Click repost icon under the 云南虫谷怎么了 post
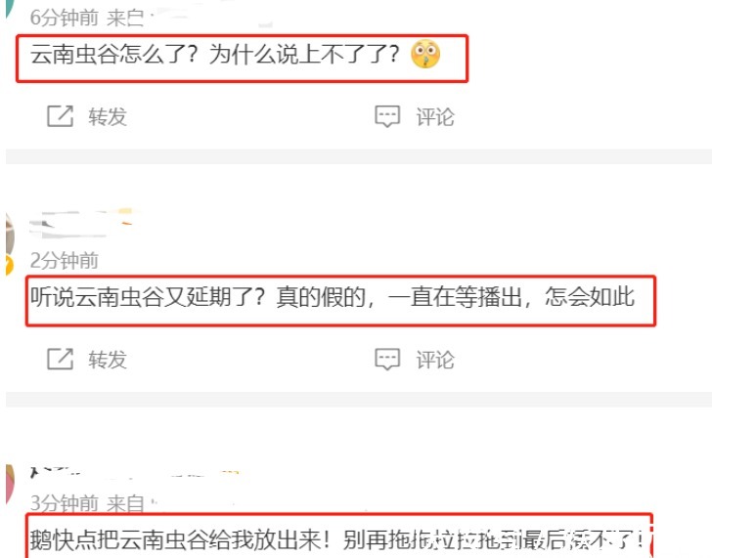This screenshot has height=558, width=756. [60, 116]
